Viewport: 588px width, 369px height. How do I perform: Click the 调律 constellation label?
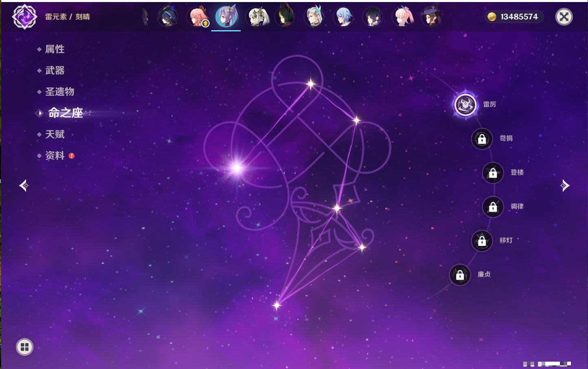(x=517, y=206)
